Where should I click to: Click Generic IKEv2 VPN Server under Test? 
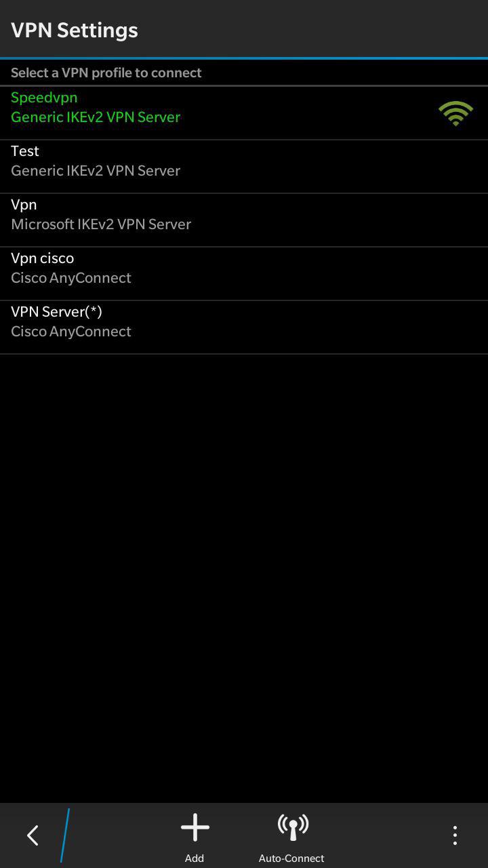96,170
